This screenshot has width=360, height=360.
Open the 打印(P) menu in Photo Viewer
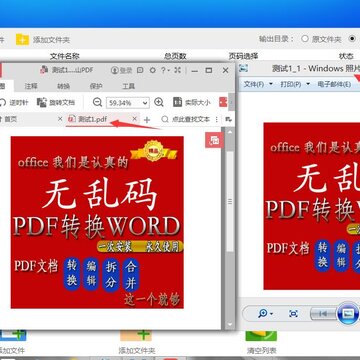point(295,84)
